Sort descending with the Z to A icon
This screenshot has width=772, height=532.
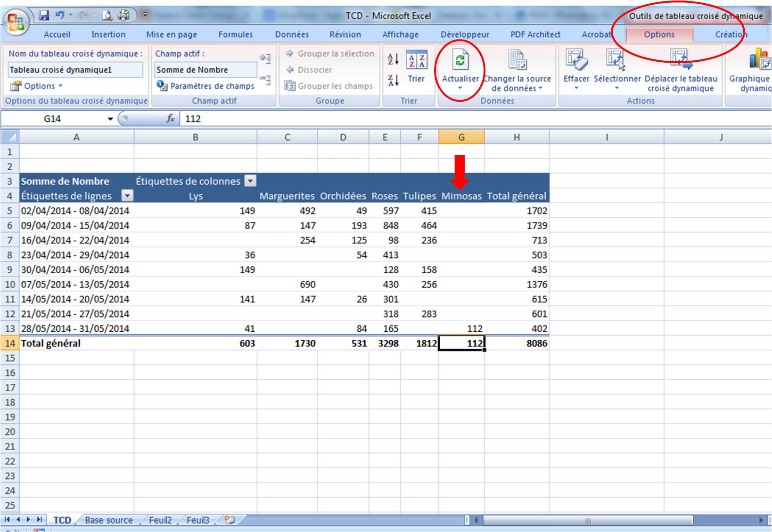click(x=393, y=81)
